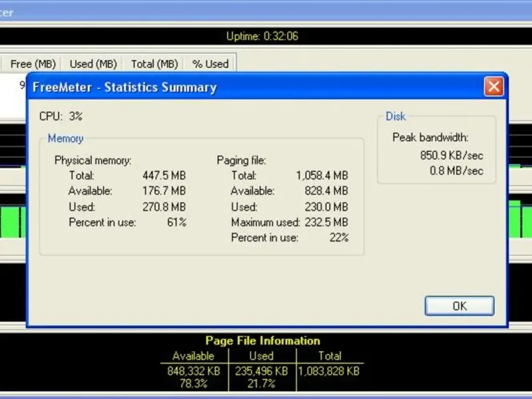Click the 22% paging percent value

pyautogui.click(x=339, y=237)
